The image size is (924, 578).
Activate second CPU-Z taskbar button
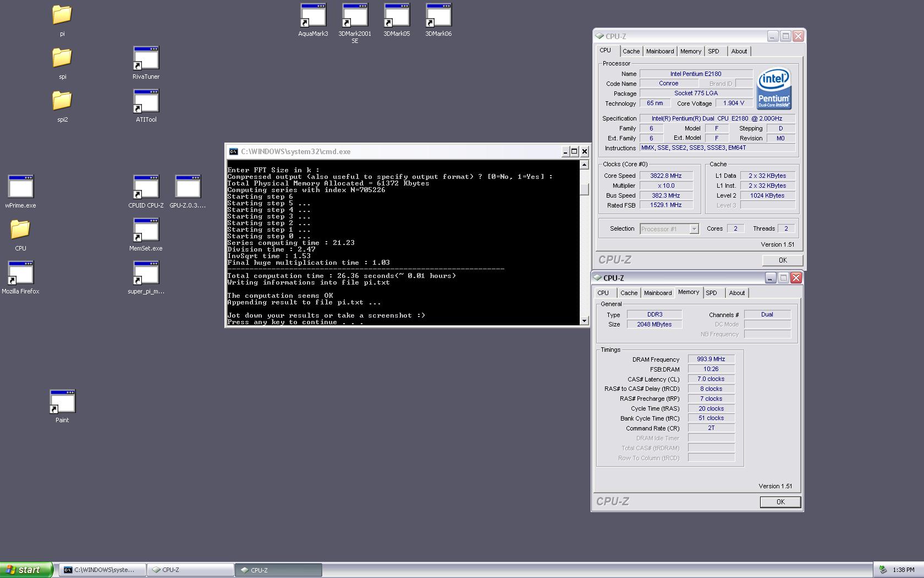(x=279, y=570)
